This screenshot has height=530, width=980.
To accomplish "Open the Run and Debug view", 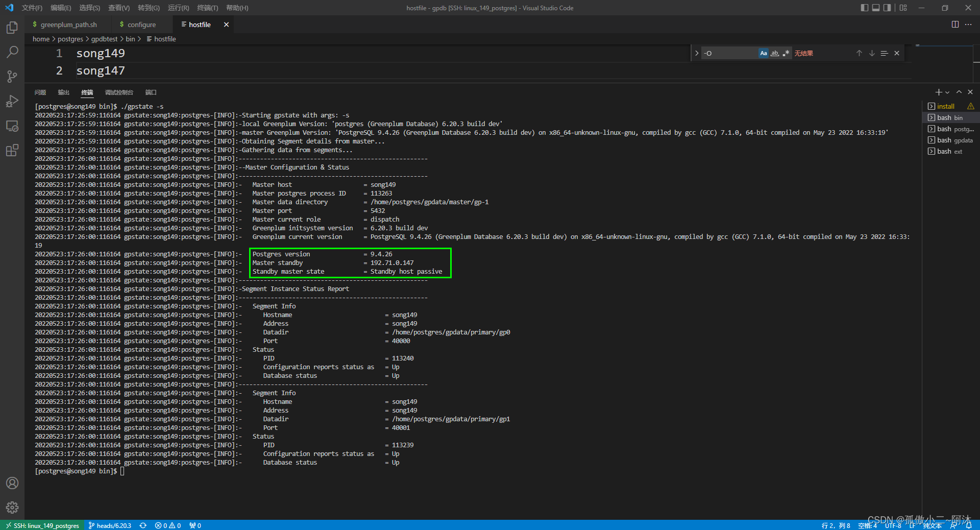I will (x=12, y=101).
